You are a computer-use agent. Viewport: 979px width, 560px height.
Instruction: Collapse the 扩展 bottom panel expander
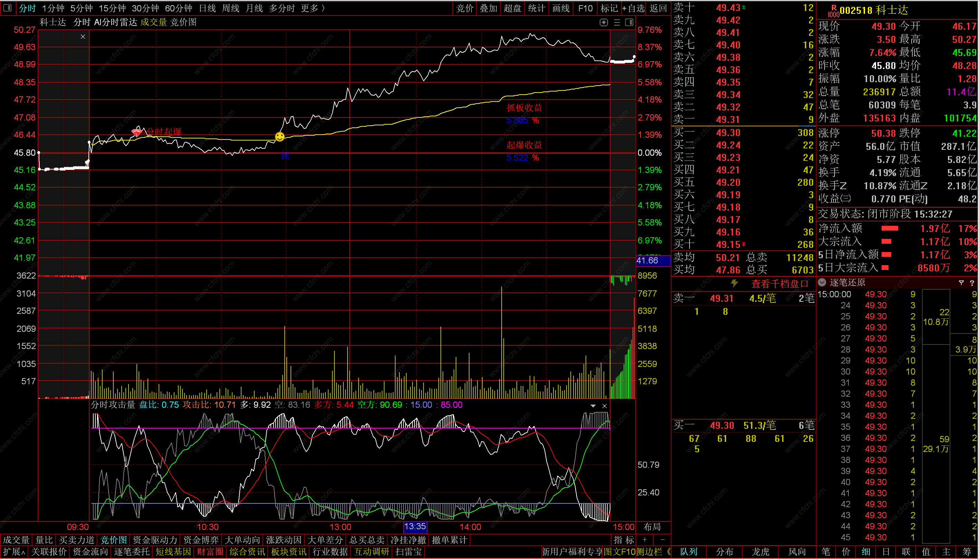click(x=14, y=552)
